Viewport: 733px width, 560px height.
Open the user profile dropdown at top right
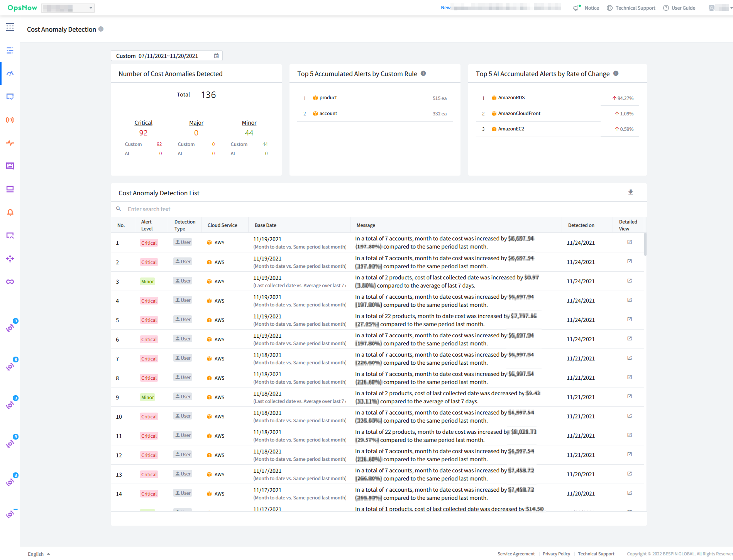(720, 8)
